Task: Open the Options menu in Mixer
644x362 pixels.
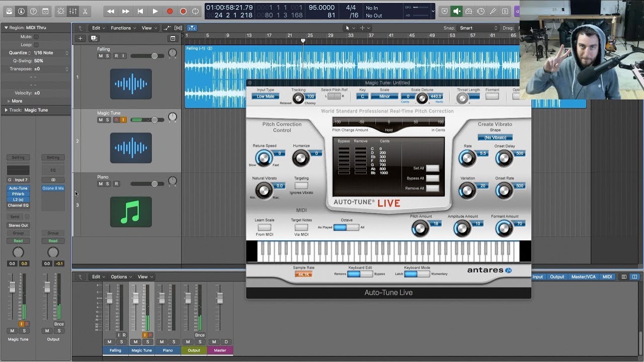Action: pyautogui.click(x=121, y=277)
